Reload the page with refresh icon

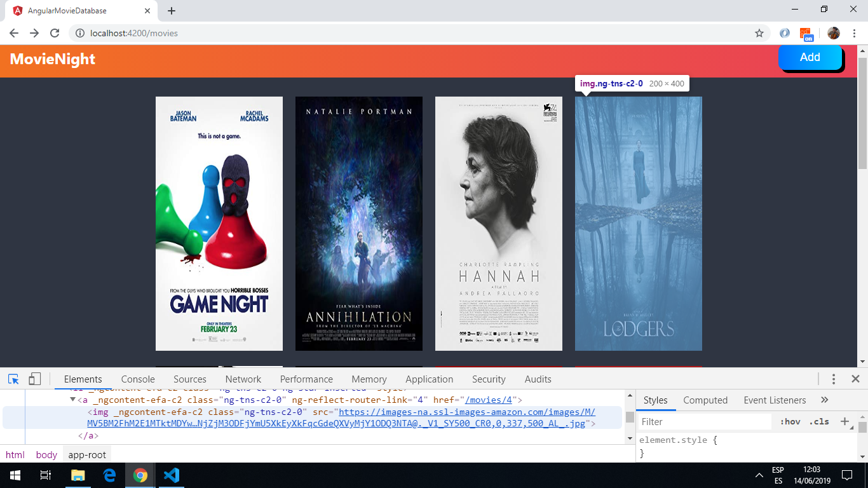pos(55,33)
